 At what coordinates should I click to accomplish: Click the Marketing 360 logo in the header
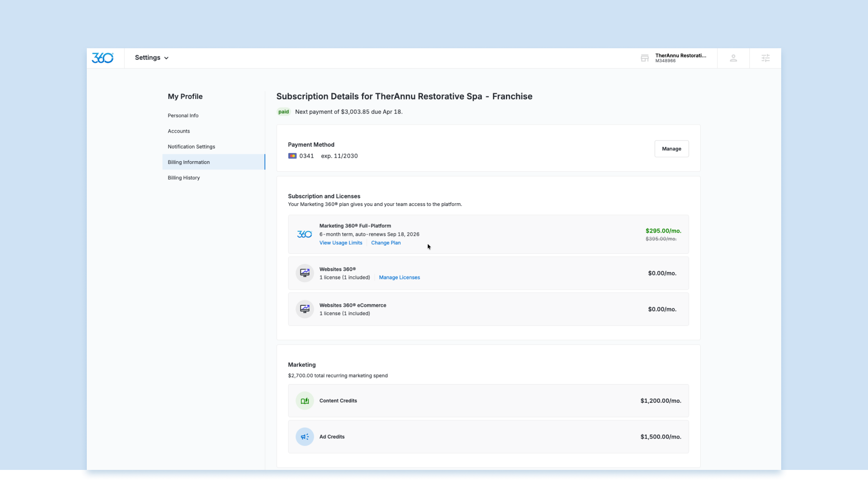103,57
